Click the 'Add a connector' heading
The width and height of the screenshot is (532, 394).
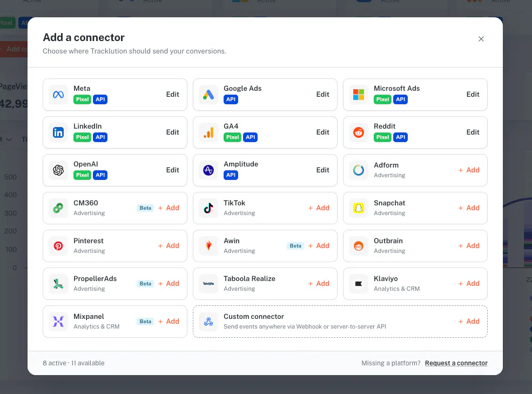[84, 37]
